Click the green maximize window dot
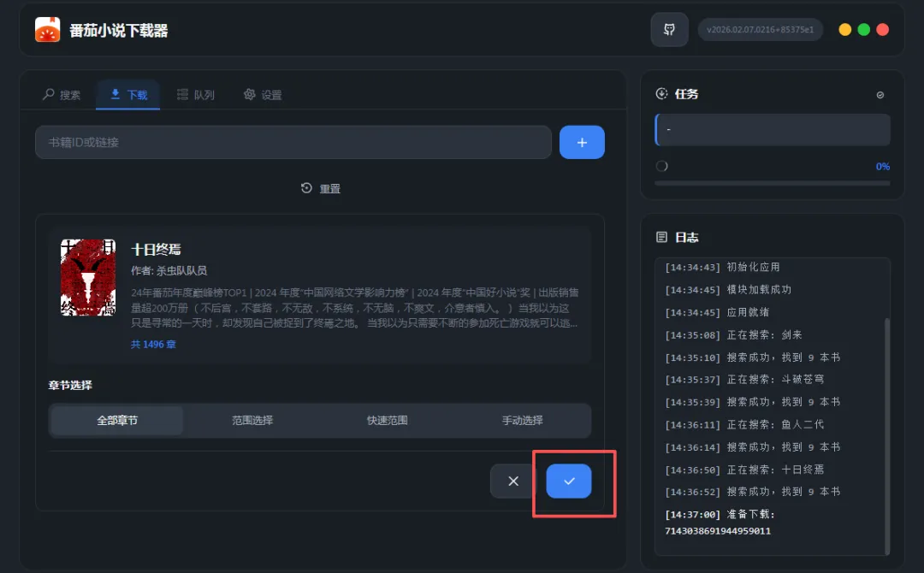 coord(864,29)
